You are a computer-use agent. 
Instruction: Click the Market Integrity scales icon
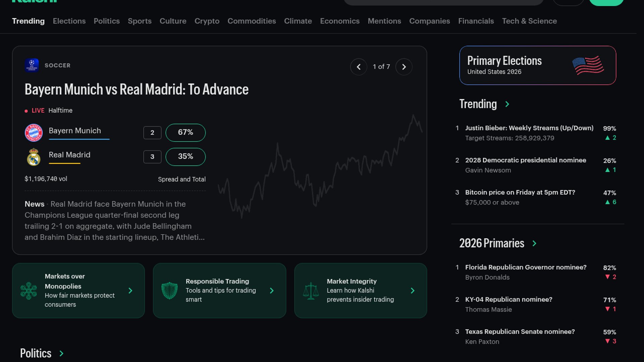coord(311,291)
